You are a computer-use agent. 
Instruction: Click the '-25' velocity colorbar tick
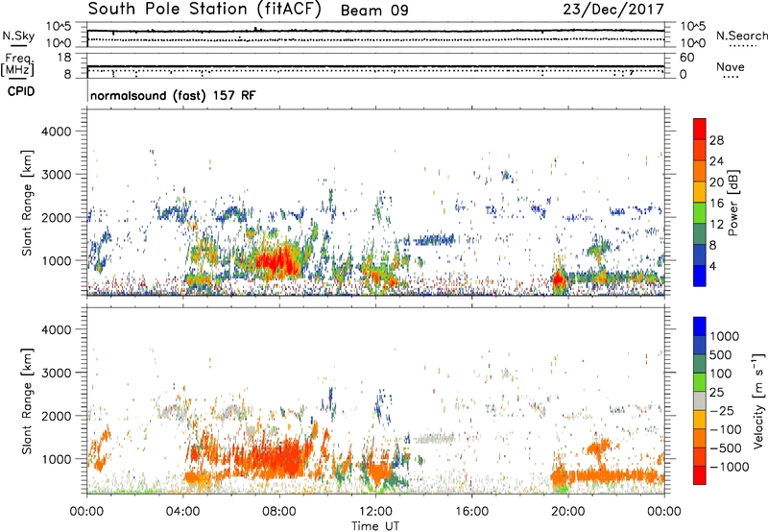click(x=724, y=410)
